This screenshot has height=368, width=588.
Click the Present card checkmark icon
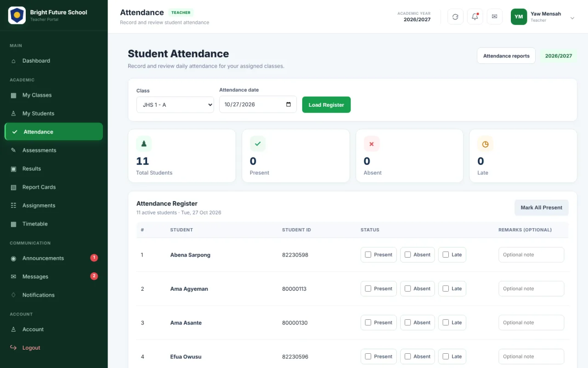tap(258, 144)
